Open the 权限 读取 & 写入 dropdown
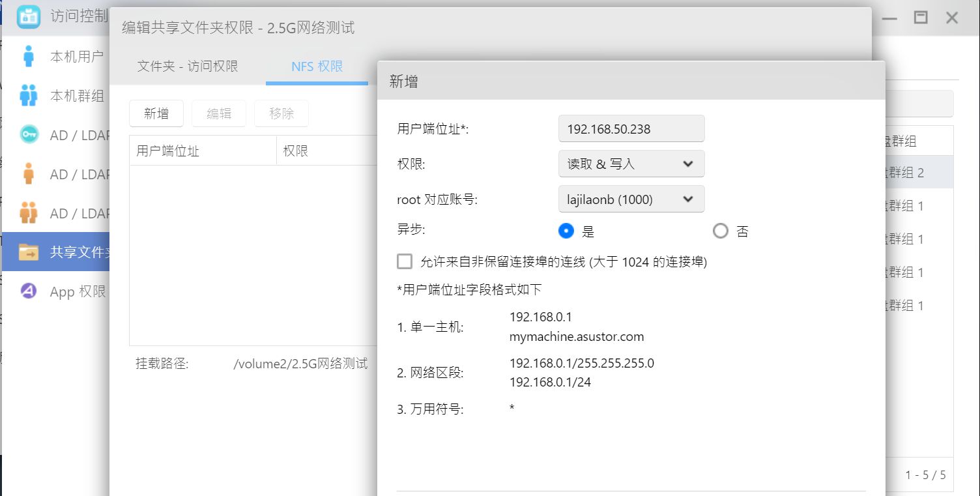 point(631,164)
